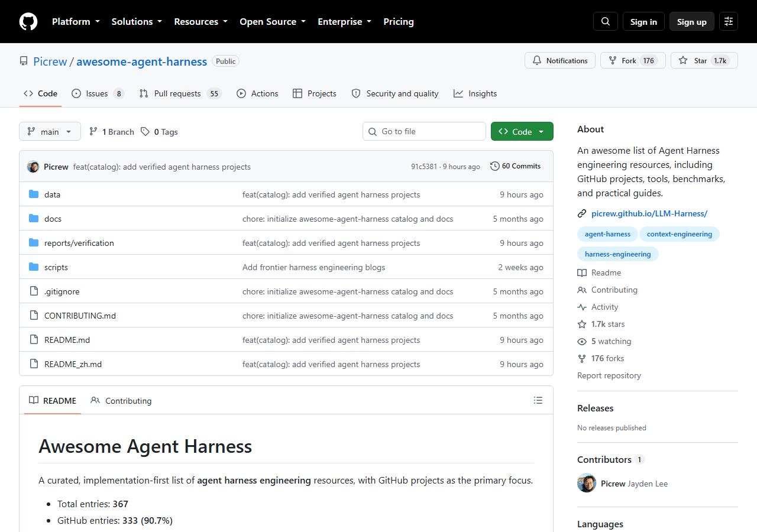Image resolution: width=757 pixels, height=532 pixels.
Task: Click the Notifications bell button
Action: [560, 60]
